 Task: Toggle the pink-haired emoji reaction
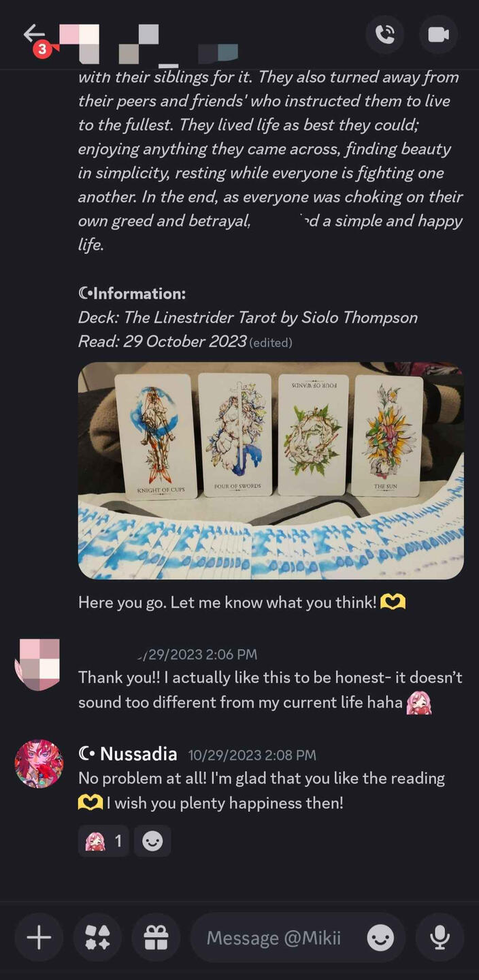pos(103,841)
